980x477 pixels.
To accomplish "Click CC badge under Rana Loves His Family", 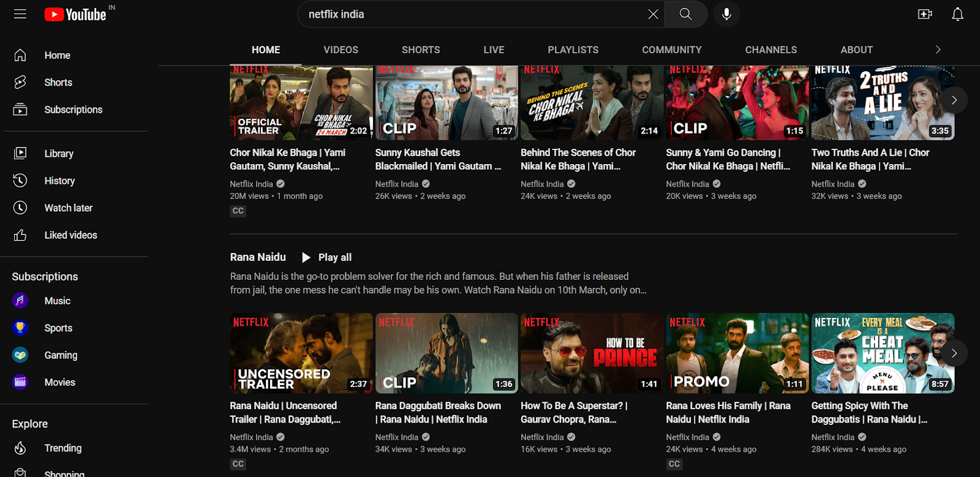I will click(x=674, y=464).
